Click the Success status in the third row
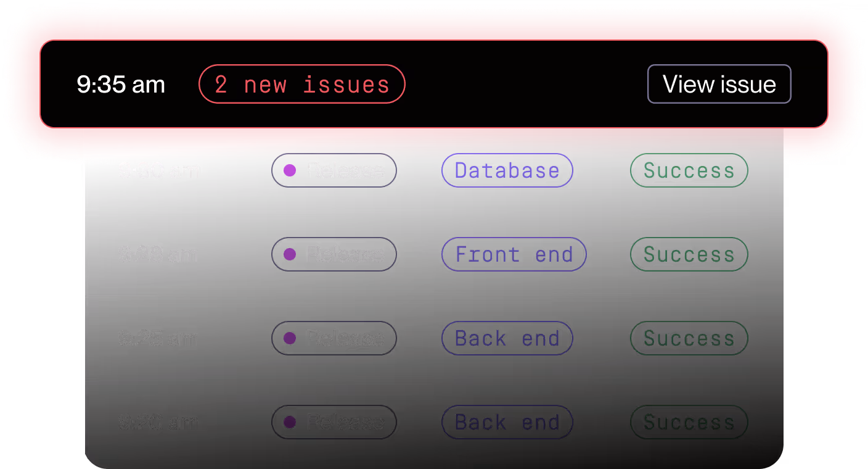The height and width of the screenshot is (469, 868). [689, 338]
